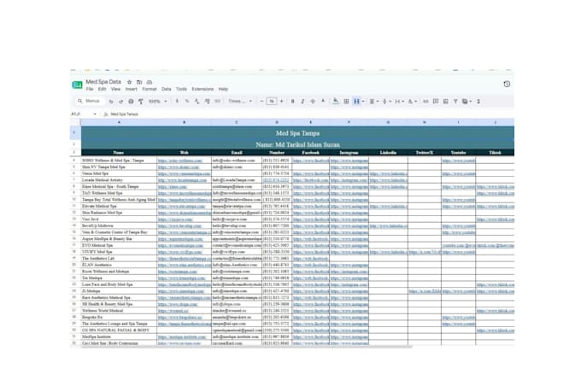
Task: Open vertical align dropdown
Action: (x=386, y=101)
